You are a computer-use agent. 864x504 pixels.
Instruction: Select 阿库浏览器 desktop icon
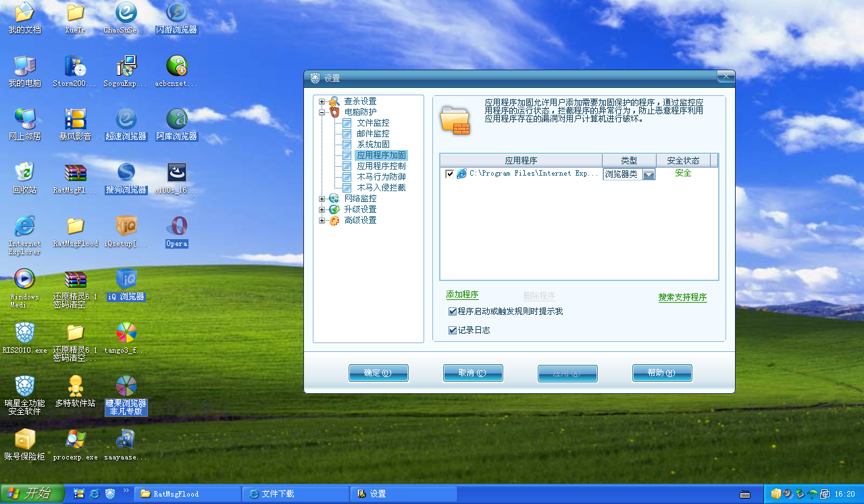tap(176, 124)
